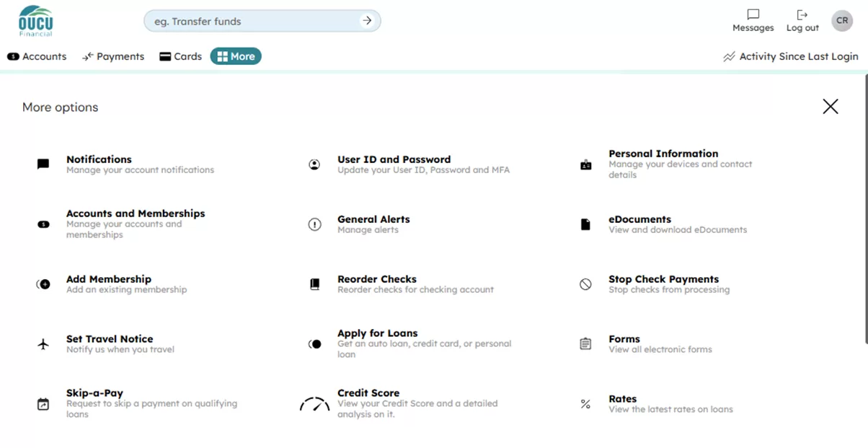Open Personal Information link
This screenshot has height=448, width=868.
tap(663, 154)
